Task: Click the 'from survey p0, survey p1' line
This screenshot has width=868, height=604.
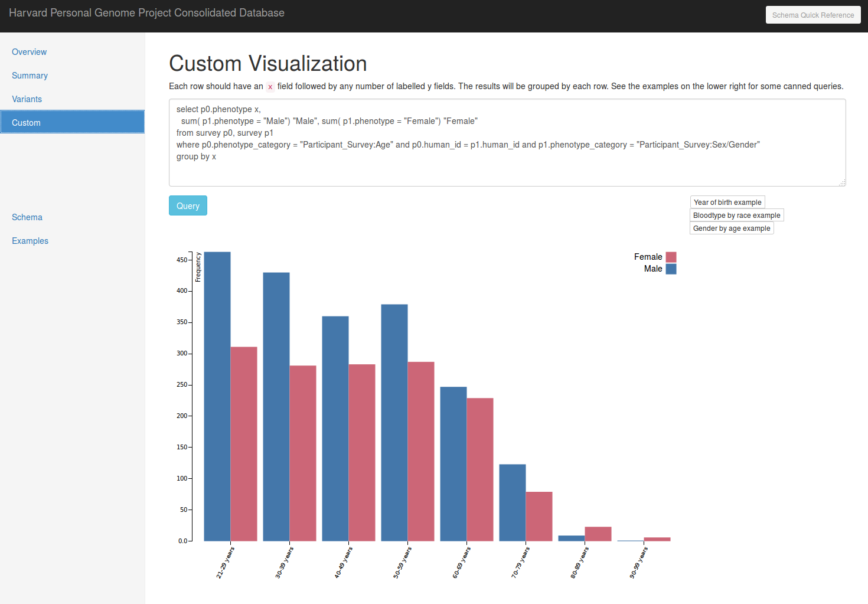Action: (225, 133)
